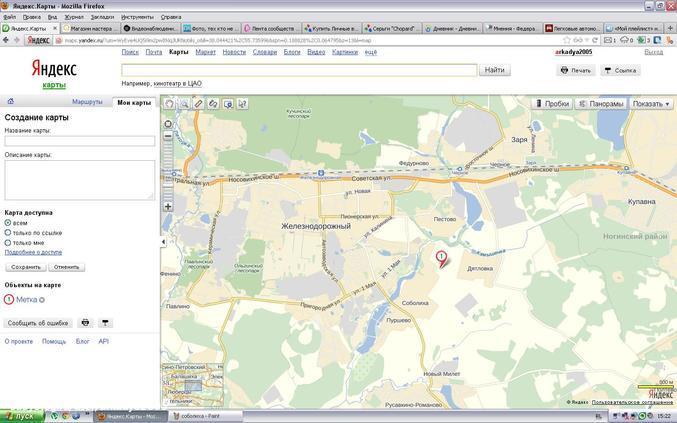Remove Метка using its small delete icon
Image resolution: width=677 pixels, height=423 pixels.
point(42,299)
